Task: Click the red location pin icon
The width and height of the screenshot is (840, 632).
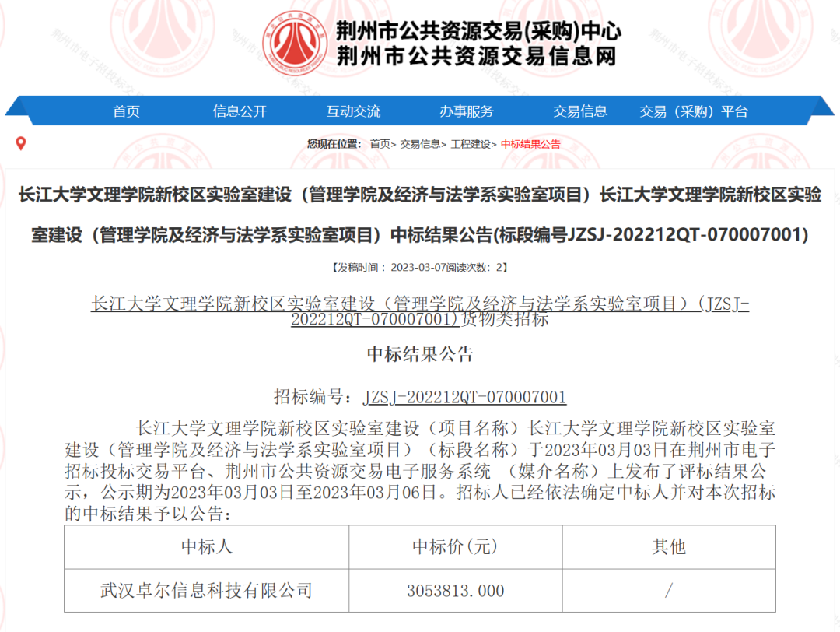Action: 21,144
